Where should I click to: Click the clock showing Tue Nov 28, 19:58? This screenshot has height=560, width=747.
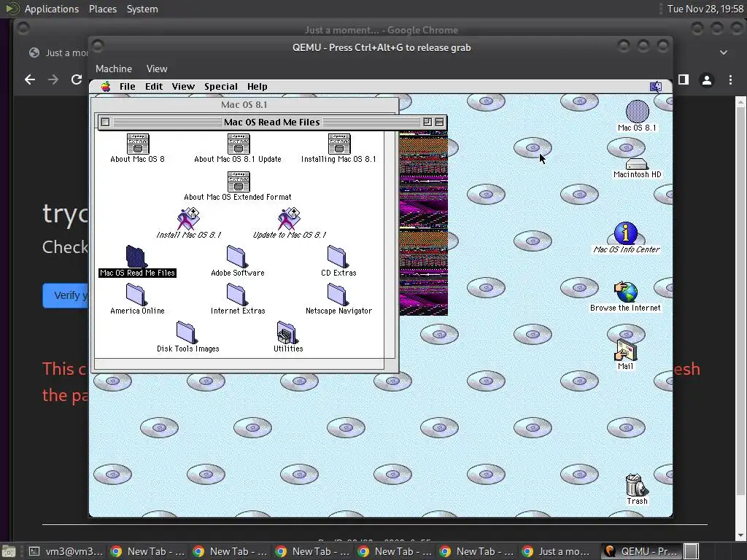click(x=705, y=9)
